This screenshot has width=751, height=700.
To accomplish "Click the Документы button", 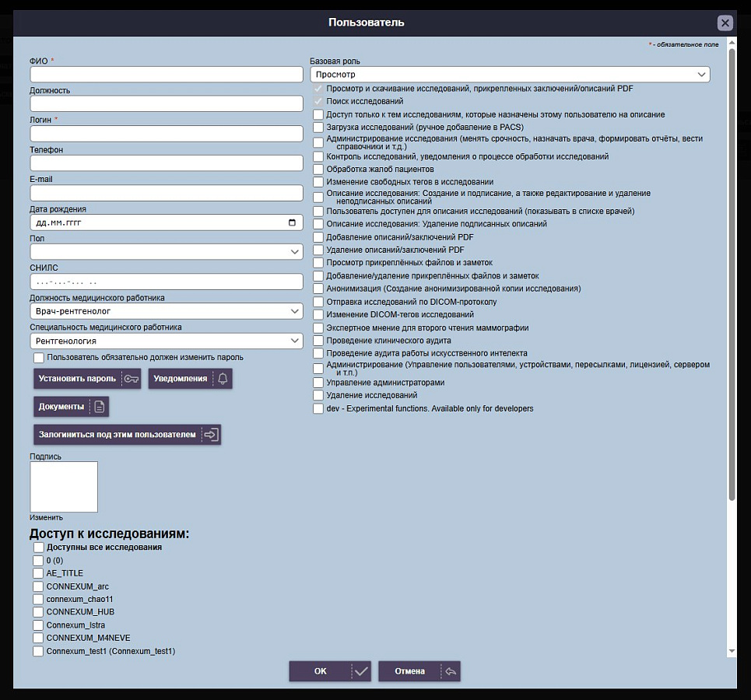I will click(x=72, y=407).
